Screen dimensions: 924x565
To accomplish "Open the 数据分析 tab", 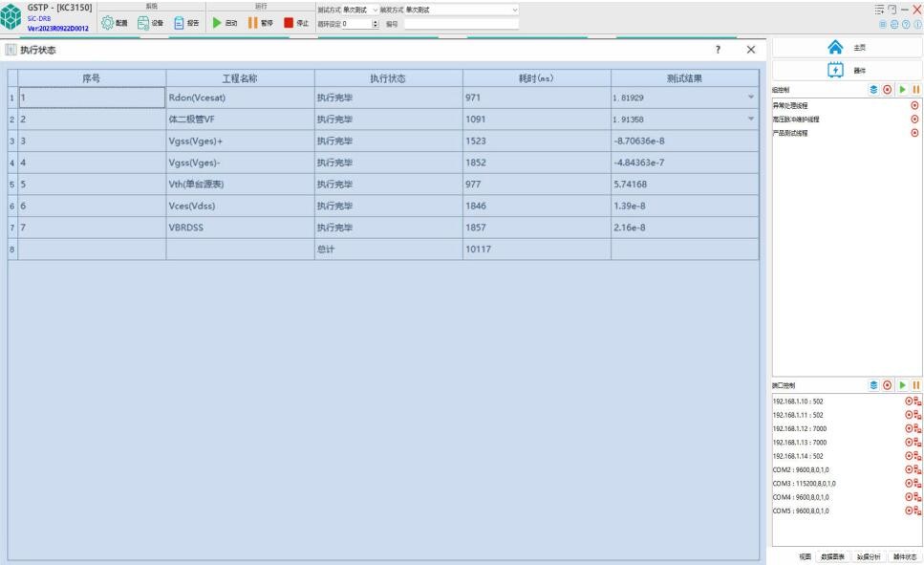I will tap(868, 556).
